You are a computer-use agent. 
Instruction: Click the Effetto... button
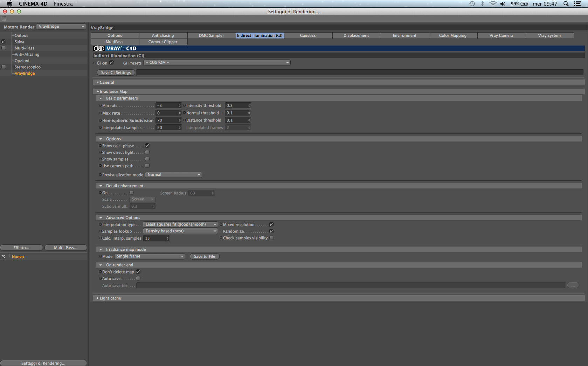[21, 248]
